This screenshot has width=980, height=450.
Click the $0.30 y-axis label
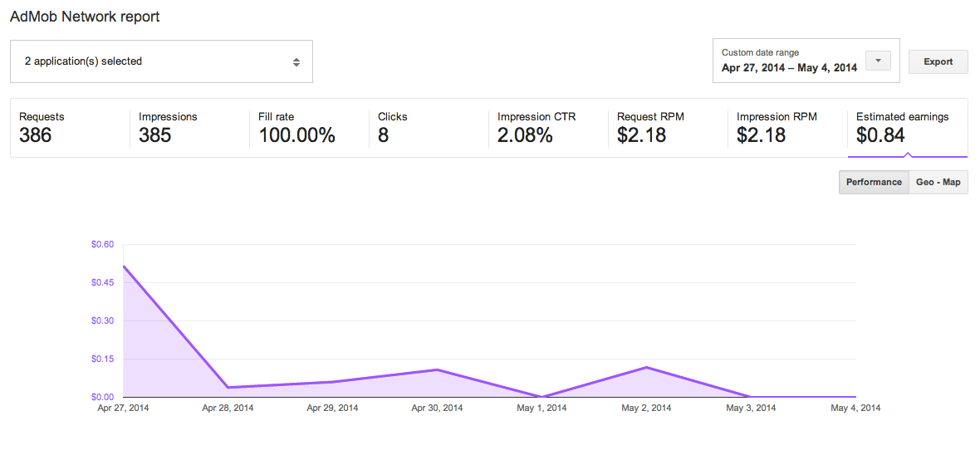pyautogui.click(x=103, y=320)
